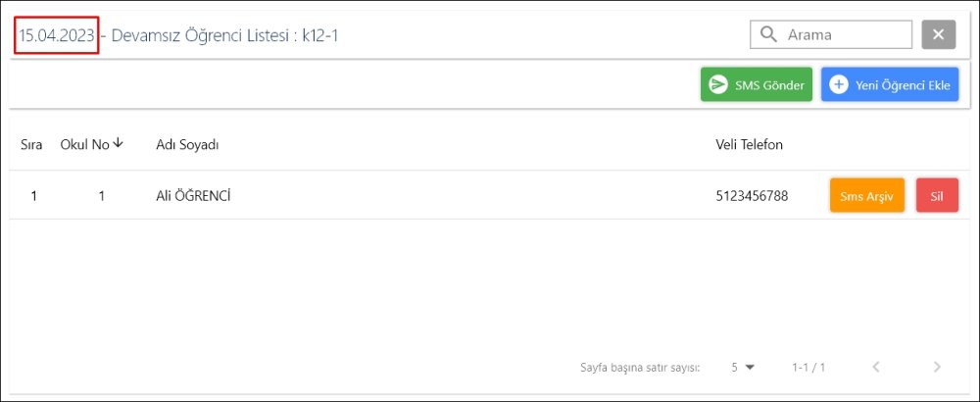
Task: Focus the Arama search field
Action: [843, 35]
